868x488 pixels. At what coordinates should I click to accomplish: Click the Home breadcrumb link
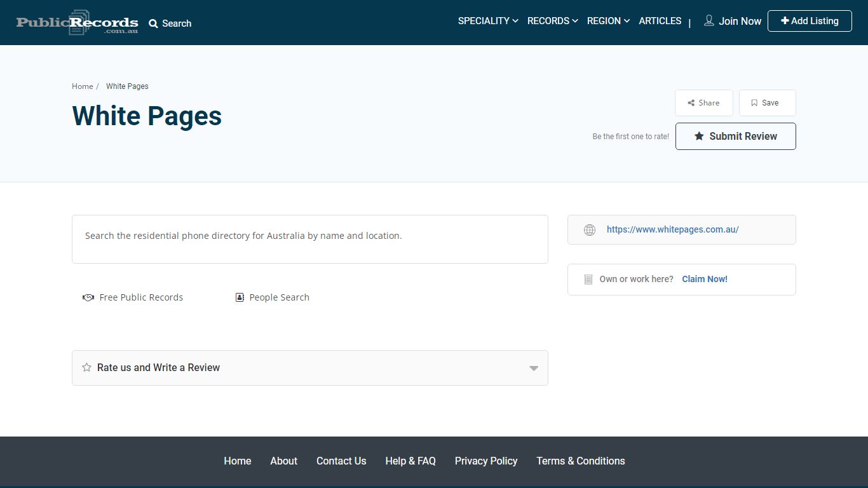[83, 86]
